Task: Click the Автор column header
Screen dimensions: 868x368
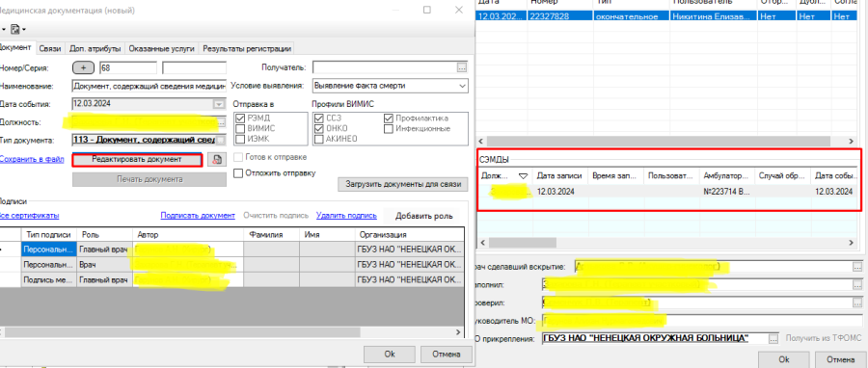Action: 188,234
